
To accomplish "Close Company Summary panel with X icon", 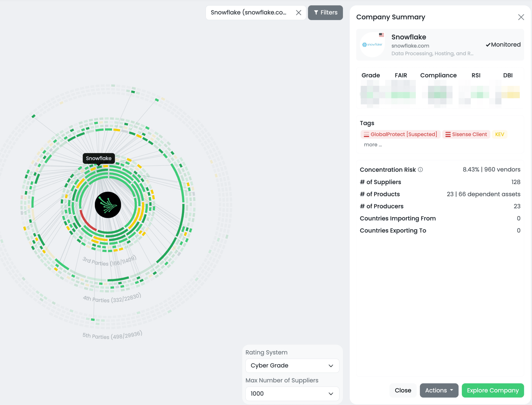I will click(521, 17).
